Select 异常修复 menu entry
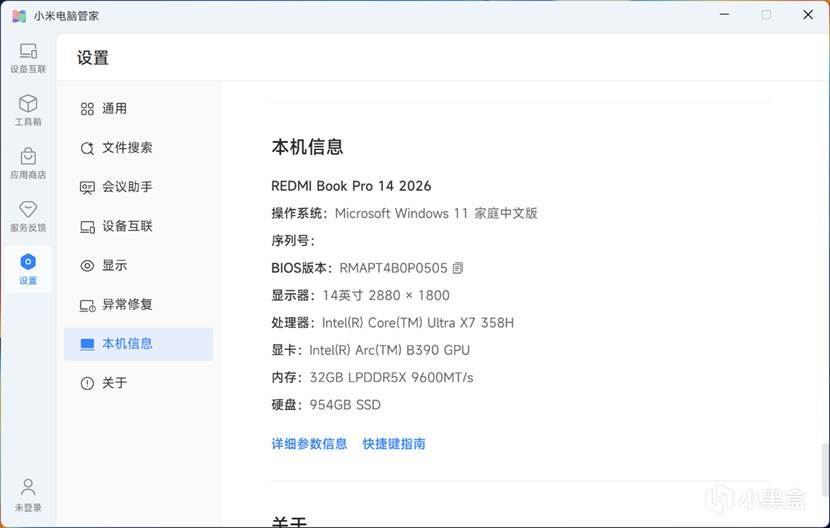This screenshot has width=830, height=528. click(x=138, y=305)
